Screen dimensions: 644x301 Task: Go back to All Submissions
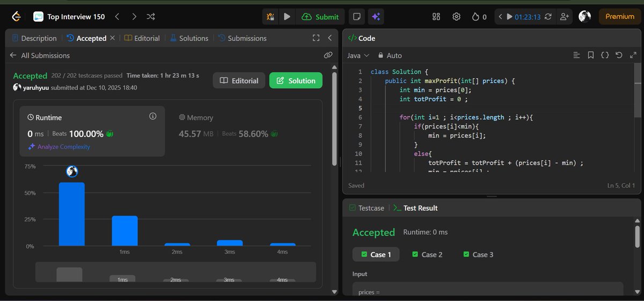pos(40,55)
